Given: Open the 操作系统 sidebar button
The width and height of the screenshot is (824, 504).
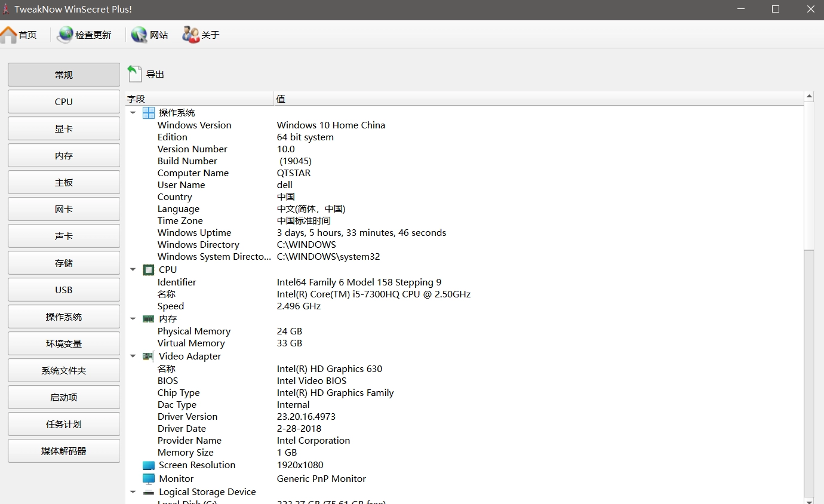Looking at the screenshot, I should (64, 316).
